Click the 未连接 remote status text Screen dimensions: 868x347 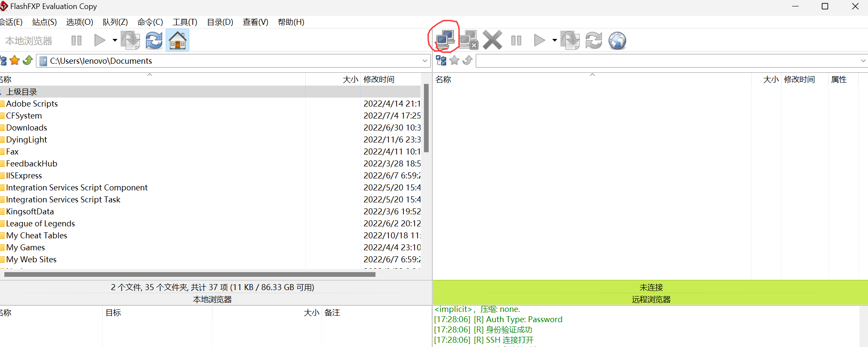(651, 288)
